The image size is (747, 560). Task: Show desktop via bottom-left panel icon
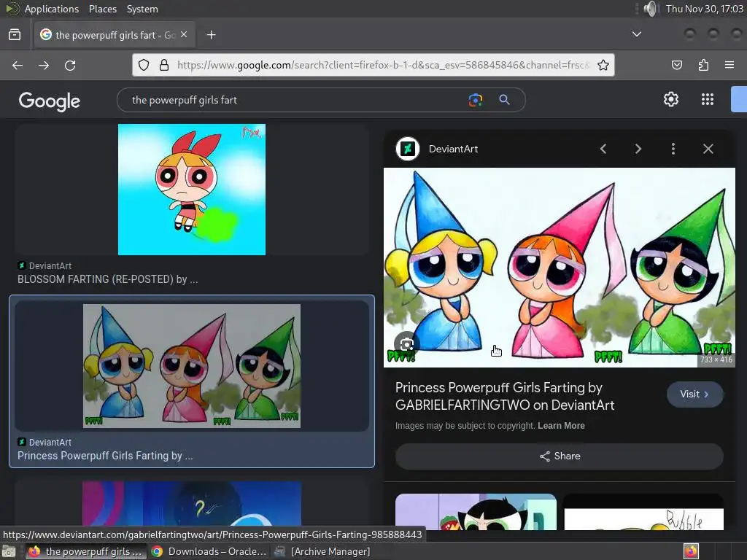click(x=9, y=551)
